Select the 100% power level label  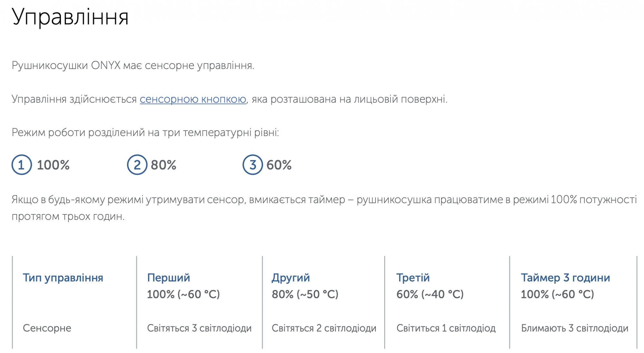pyautogui.click(x=53, y=165)
